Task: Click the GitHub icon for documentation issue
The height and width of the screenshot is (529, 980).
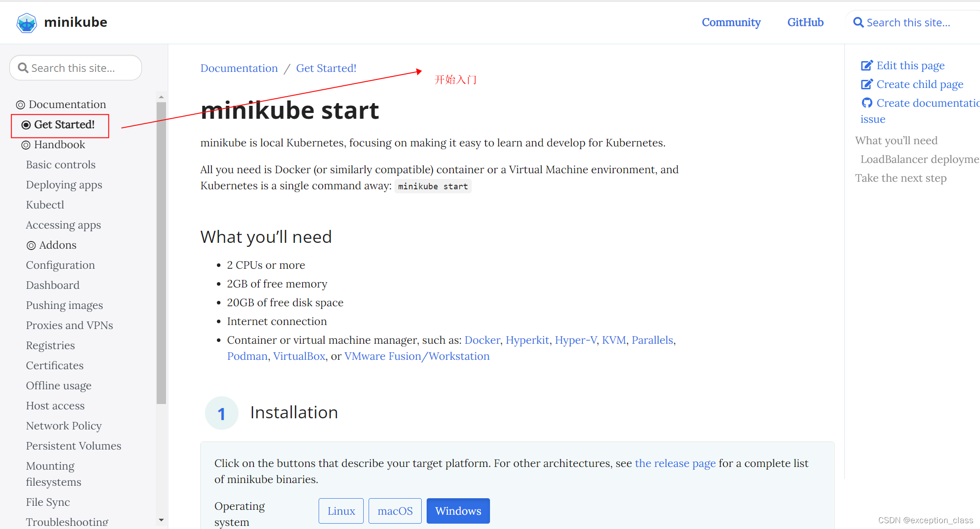Action: click(867, 103)
